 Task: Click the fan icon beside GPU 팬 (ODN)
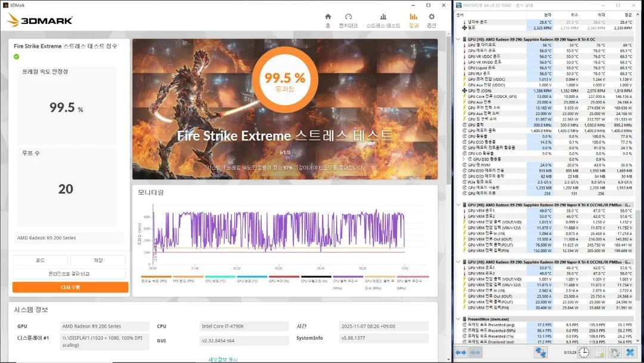(465, 90)
